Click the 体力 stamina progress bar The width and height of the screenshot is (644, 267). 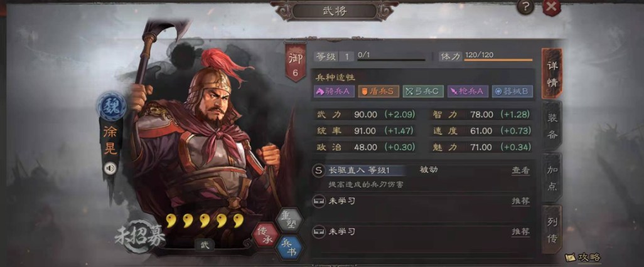pyautogui.click(x=498, y=60)
